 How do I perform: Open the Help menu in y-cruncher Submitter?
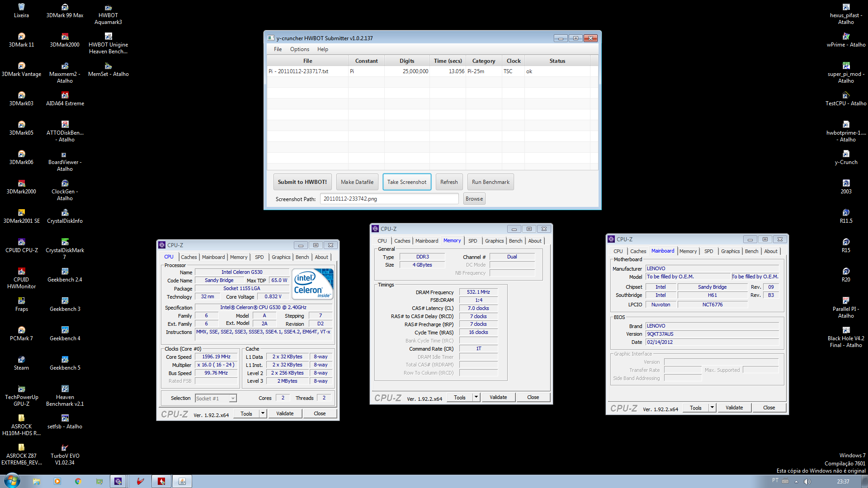[322, 49]
